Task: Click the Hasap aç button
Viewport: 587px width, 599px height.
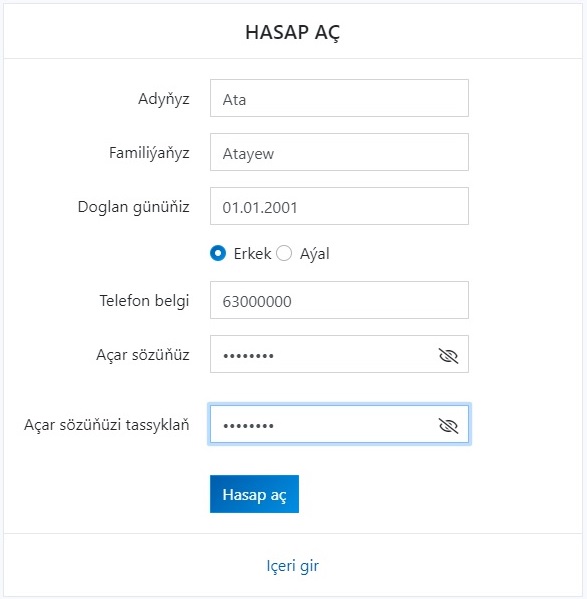Action: [254, 494]
